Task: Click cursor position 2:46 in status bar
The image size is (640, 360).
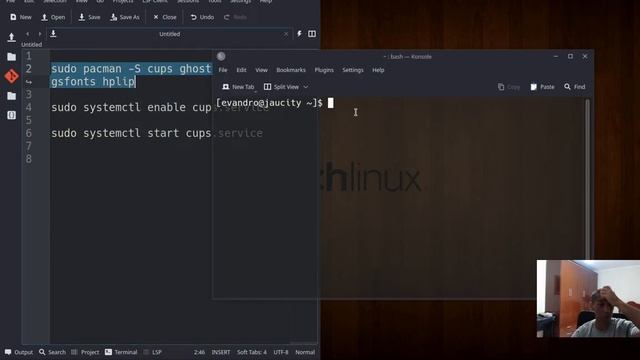Action: (x=199, y=352)
